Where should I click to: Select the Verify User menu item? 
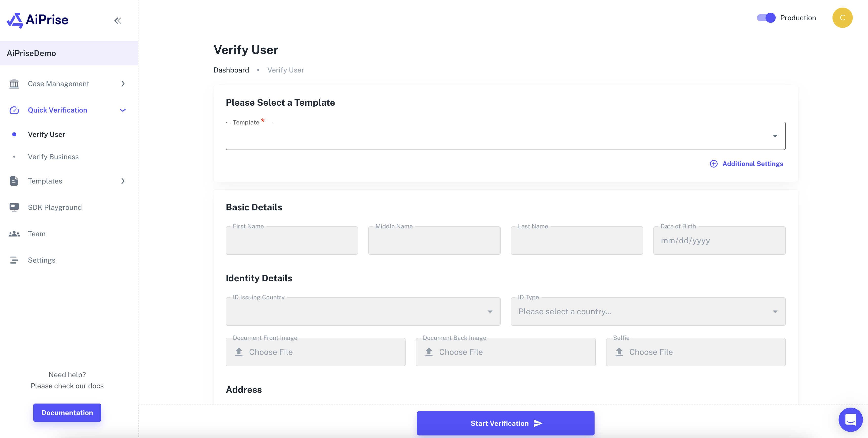[x=46, y=134]
